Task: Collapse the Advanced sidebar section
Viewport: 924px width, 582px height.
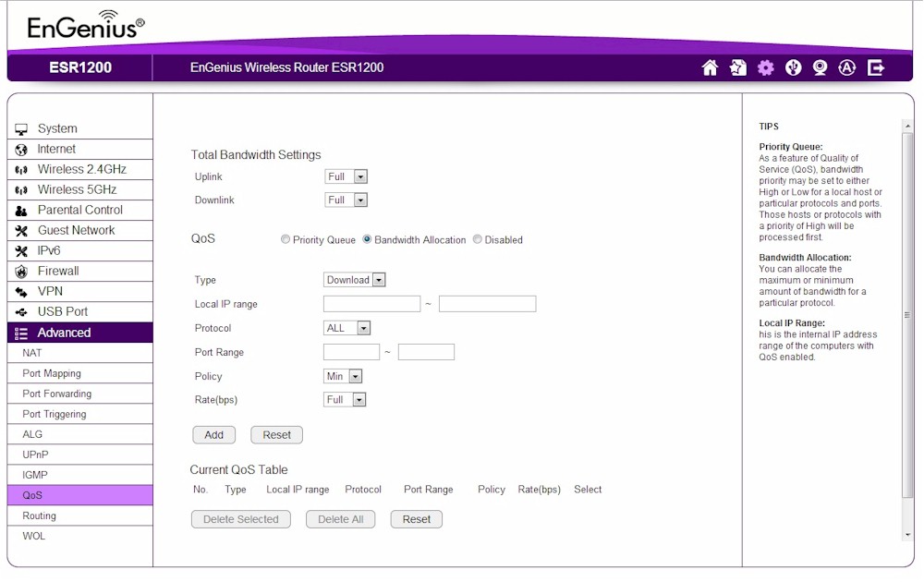Action: tap(80, 333)
